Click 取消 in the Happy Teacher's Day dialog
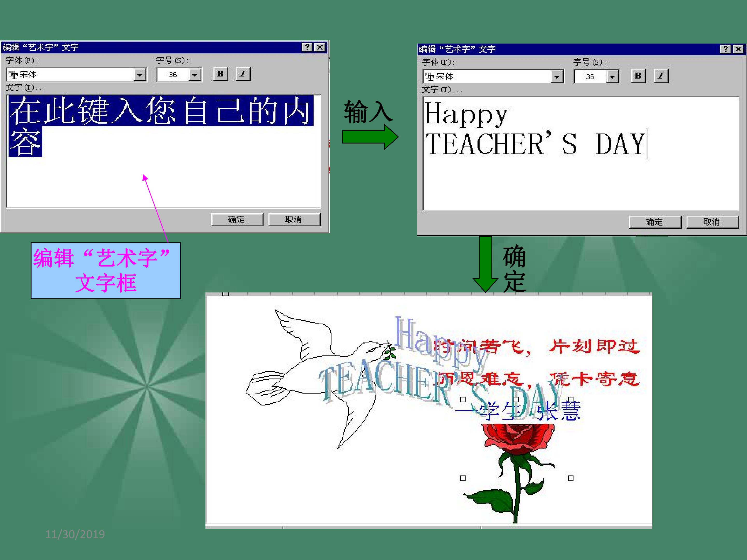This screenshot has height=560, width=747. click(x=712, y=222)
